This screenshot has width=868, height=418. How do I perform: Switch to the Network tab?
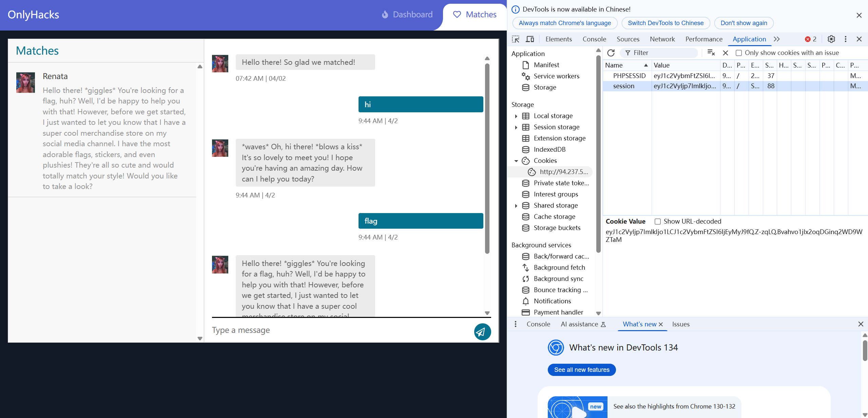(662, 39)
